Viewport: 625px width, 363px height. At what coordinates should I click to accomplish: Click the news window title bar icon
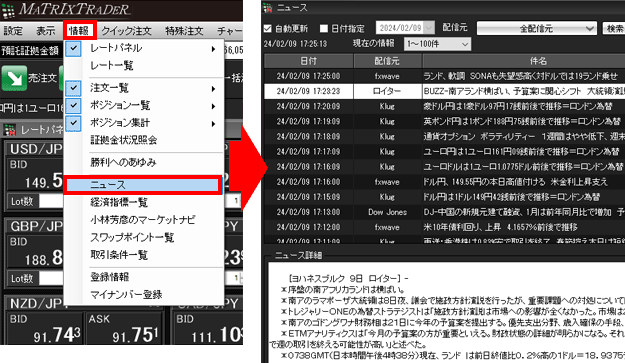[267, 8]
